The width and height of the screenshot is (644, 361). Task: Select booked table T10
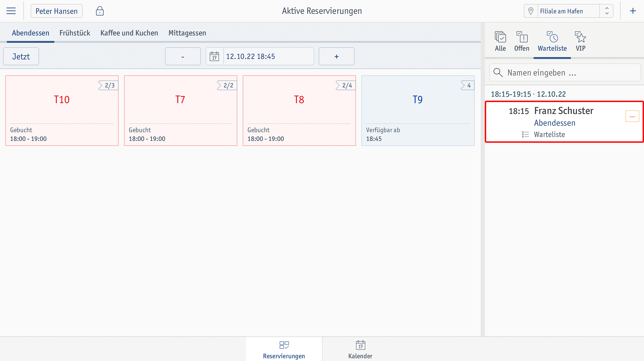62,111
